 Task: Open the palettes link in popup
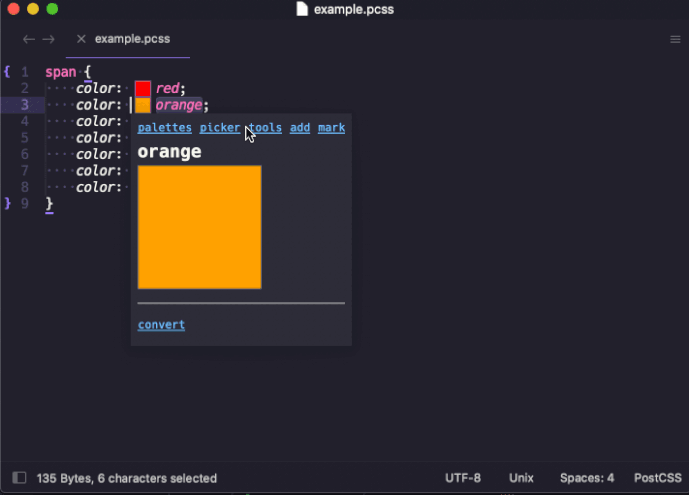(165, 128)
